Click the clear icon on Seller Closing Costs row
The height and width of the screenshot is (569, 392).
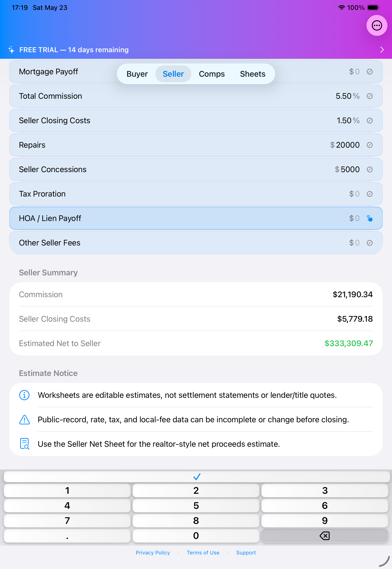(369, 121)
